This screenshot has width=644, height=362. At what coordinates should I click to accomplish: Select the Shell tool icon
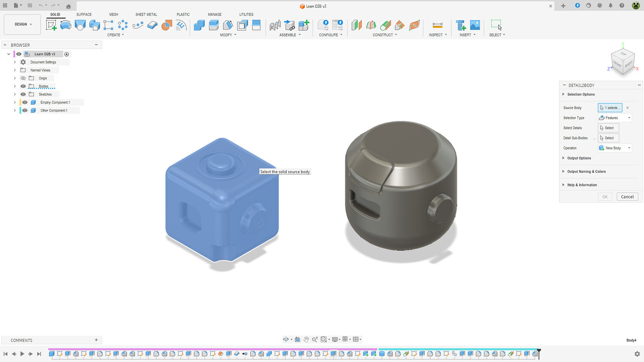coord(243,25)
